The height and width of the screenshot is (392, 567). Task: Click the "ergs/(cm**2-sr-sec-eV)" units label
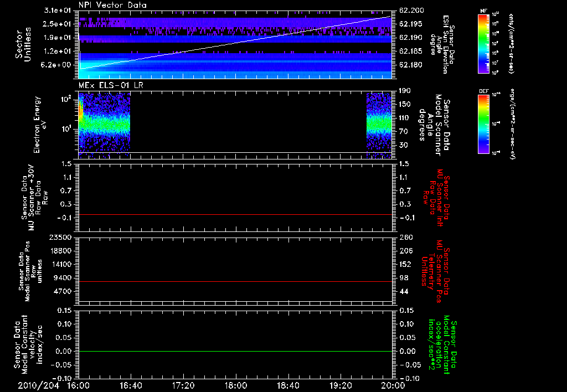[513, 124]
